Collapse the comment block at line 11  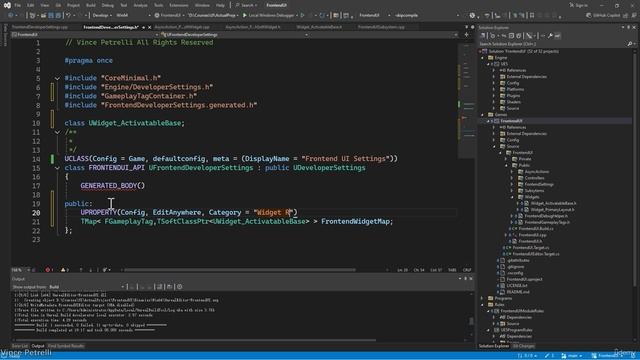(57, 132)
